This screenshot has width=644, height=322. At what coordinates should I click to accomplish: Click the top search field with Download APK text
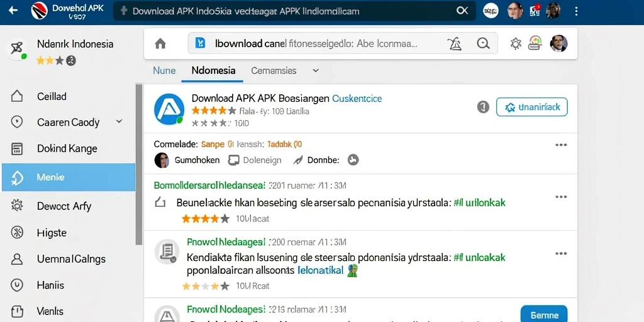pos(294,11)
